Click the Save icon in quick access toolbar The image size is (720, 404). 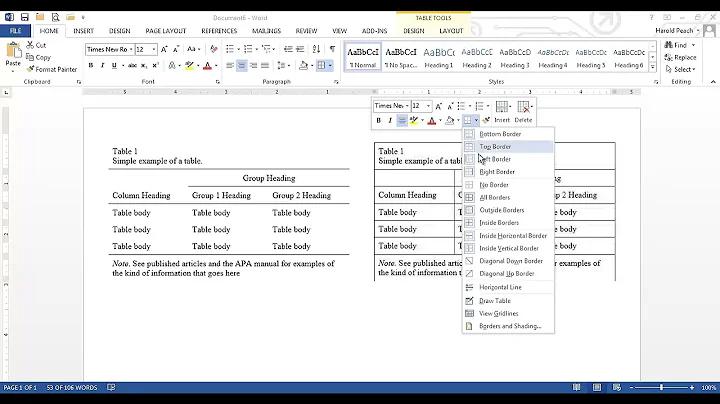coord(25,17)
